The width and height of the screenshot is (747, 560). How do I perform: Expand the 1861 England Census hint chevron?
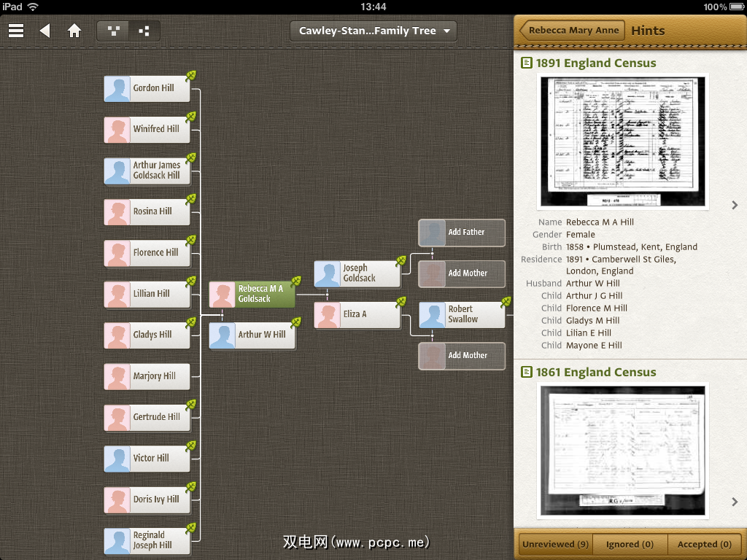point(735,502)
